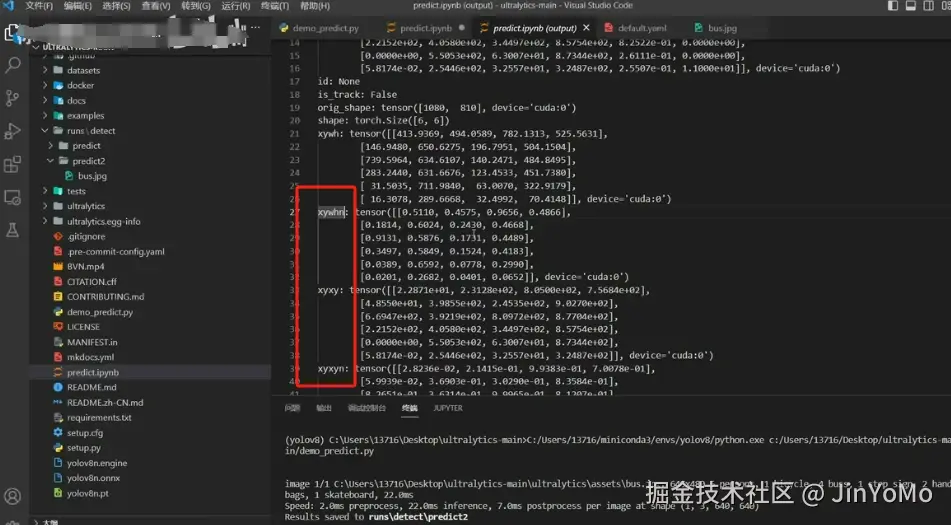Open the Source Control view
The width and height of the screenshot is (951, 525).
pos(12,98)
